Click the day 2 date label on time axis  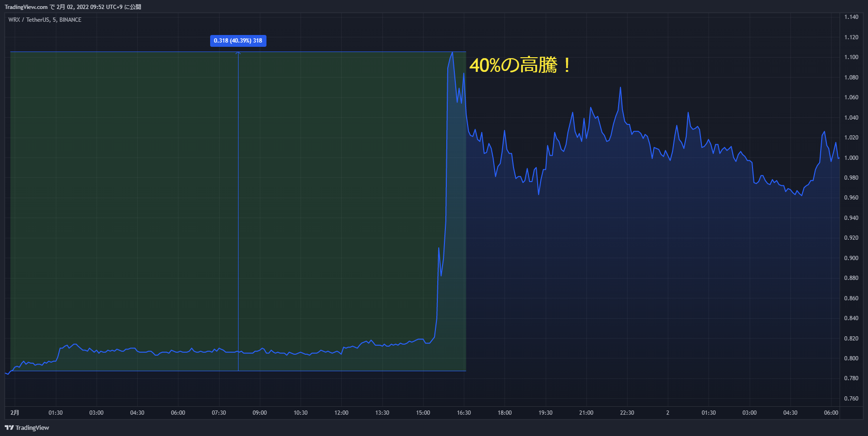tap(668, 413)
